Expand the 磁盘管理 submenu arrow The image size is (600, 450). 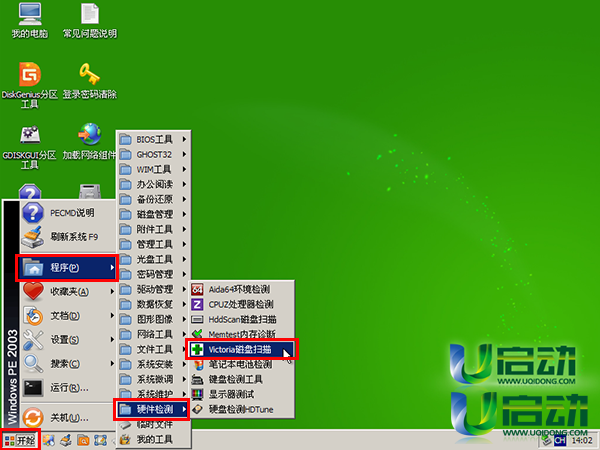[184, 214]
